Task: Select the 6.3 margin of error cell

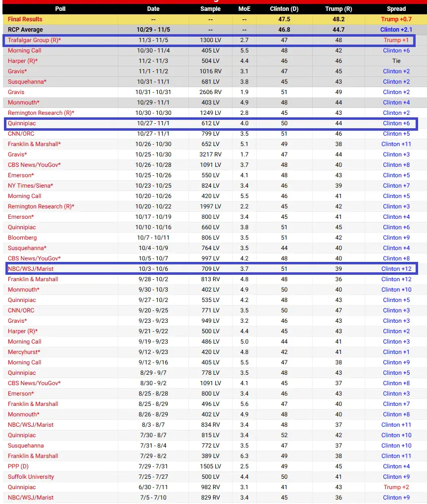Action: tap(244, 456)
